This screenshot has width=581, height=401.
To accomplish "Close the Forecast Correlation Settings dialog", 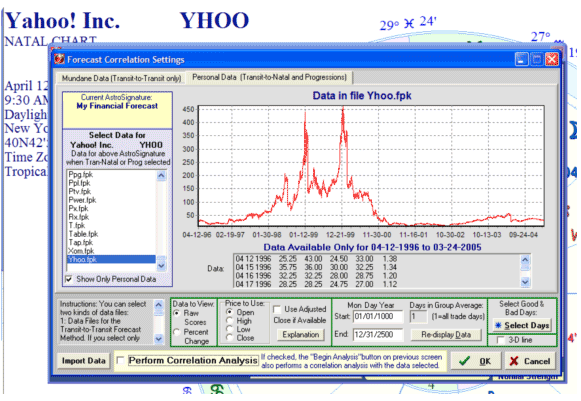I will pos(552,59).
